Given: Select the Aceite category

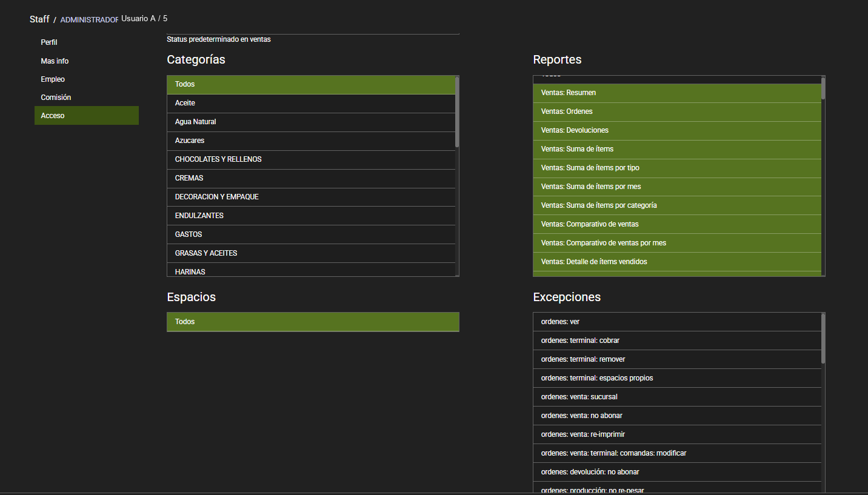Looking at the screenshot, I should tap(311, 104).
